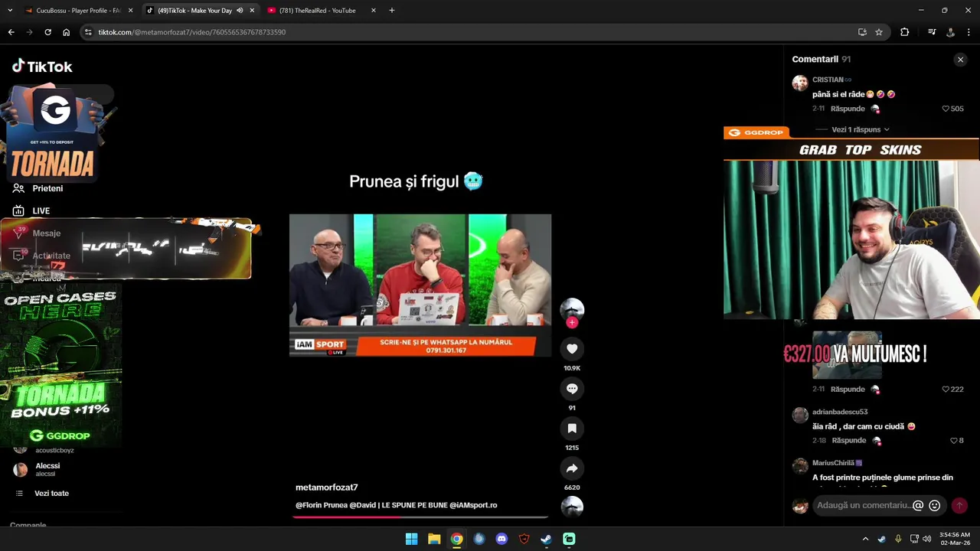Open CRISTIAN's commenter avatar
Image resolution: width=980 pixels, height=551 pixels.
coord(800,83)
